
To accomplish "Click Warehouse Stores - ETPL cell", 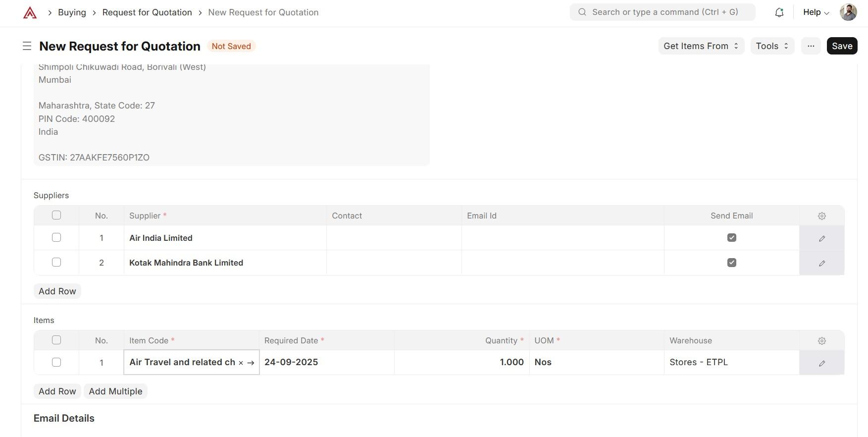I will coord(732,362).
